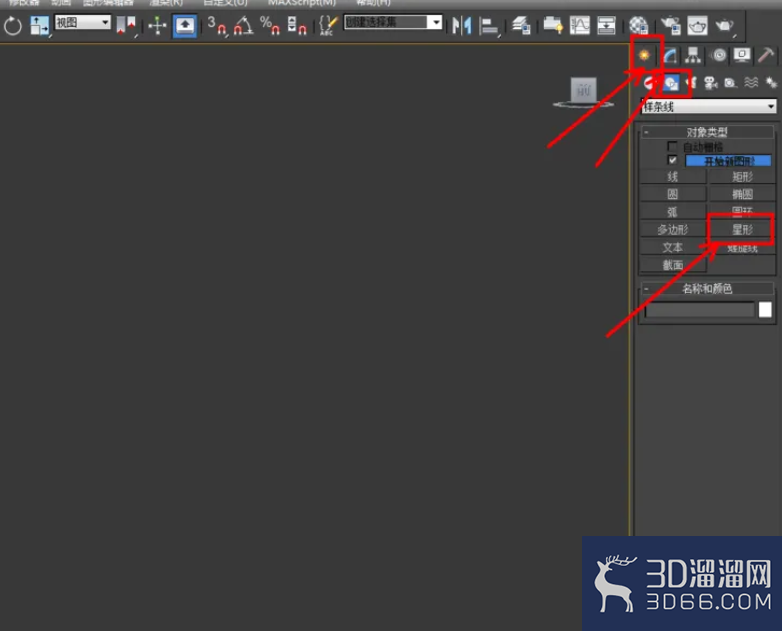Open the material editor sphere icon
This screenshot has width=782, height=631.
(638, 25)
